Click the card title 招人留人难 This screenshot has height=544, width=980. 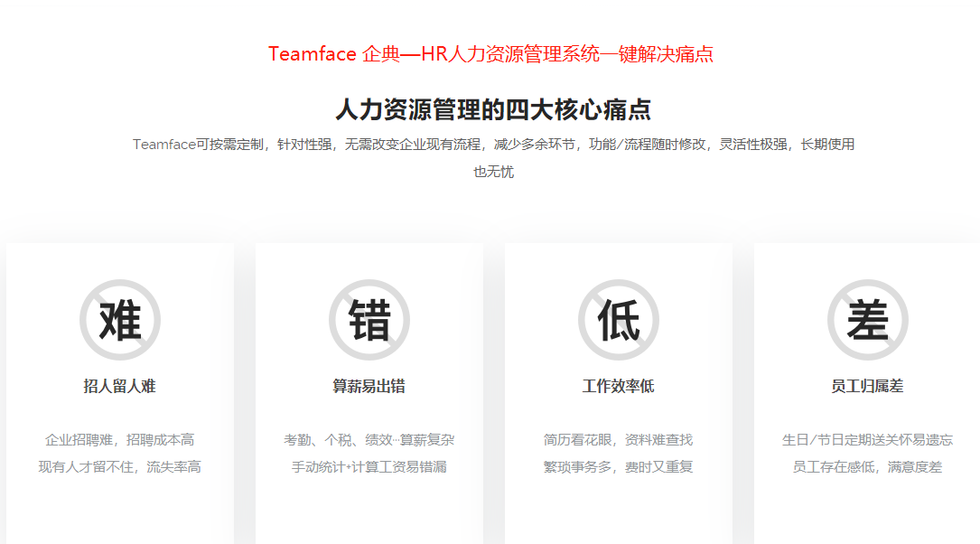[x=119, y=387]
